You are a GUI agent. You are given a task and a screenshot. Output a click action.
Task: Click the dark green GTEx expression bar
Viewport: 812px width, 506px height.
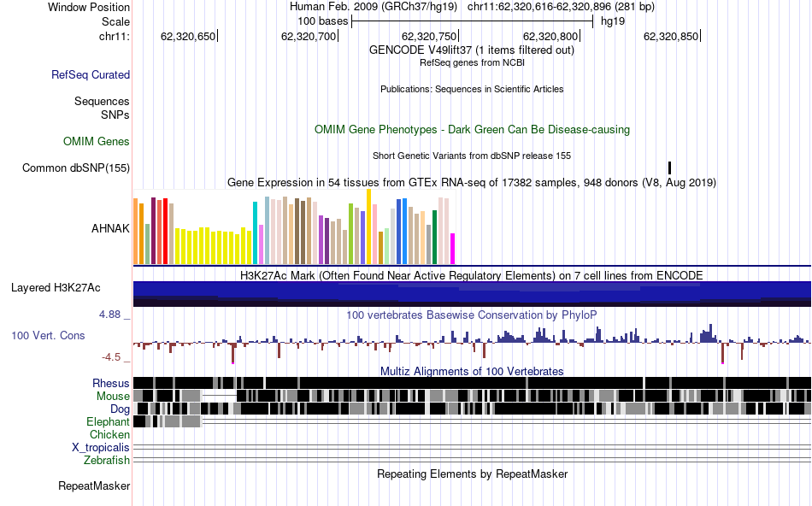coord(434,238)
